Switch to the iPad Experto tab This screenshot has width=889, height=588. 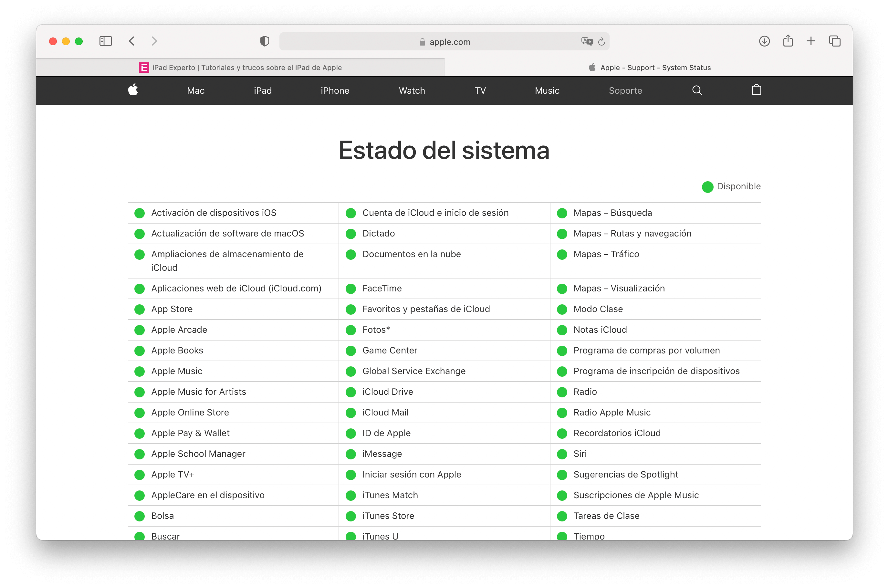[247, 68]
